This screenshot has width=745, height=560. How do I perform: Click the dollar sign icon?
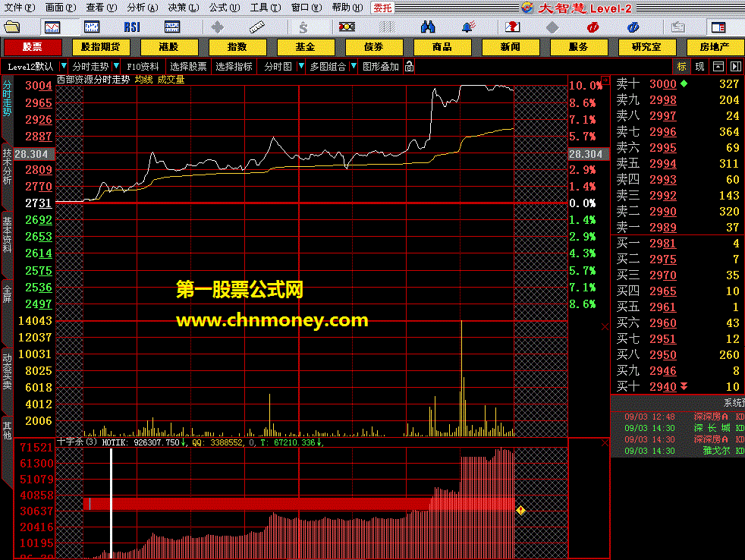tap(303, 27)
